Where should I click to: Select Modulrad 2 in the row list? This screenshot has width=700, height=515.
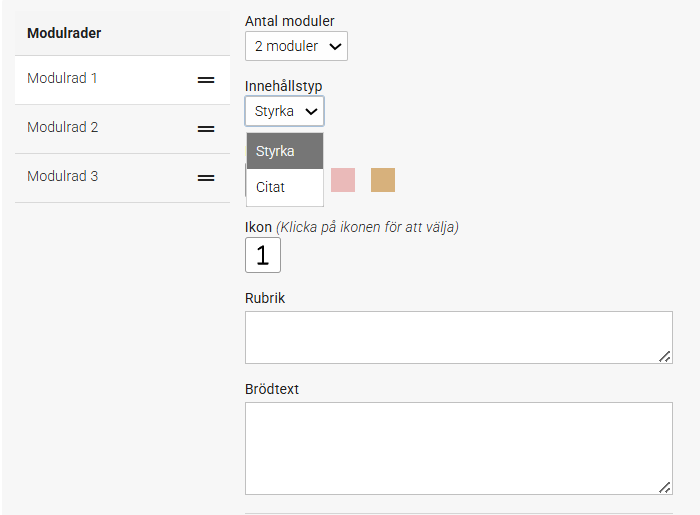click(122, 129)
